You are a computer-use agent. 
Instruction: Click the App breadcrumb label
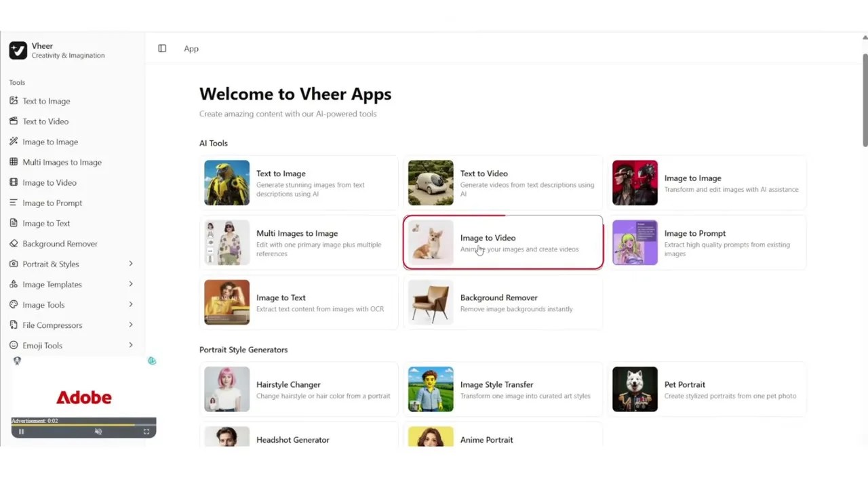(x=191, y=49)
